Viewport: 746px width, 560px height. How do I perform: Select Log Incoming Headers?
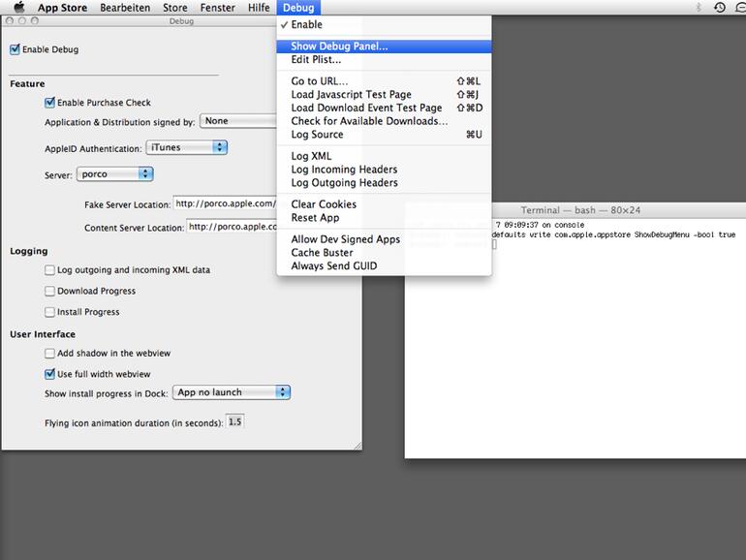pos(384,170)
